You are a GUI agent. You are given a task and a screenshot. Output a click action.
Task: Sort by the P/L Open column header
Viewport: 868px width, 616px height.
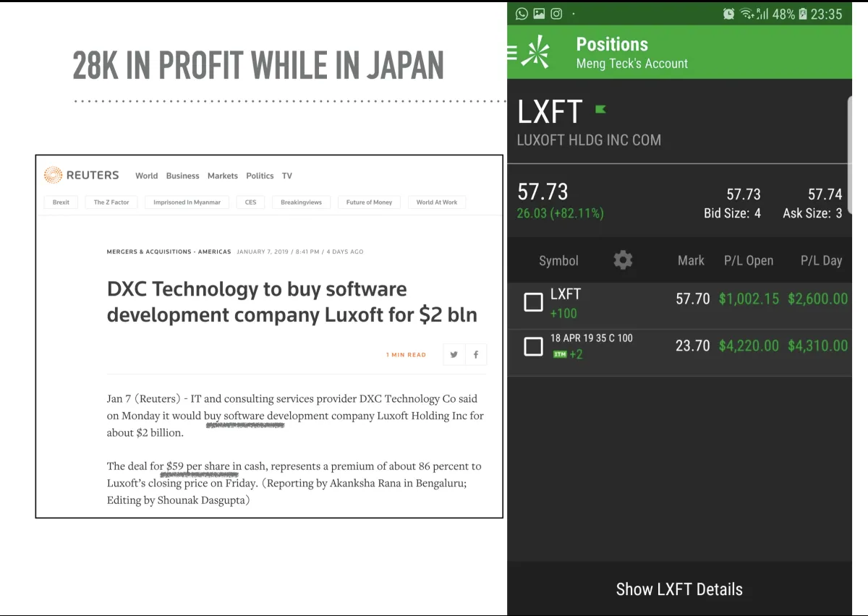749,260
